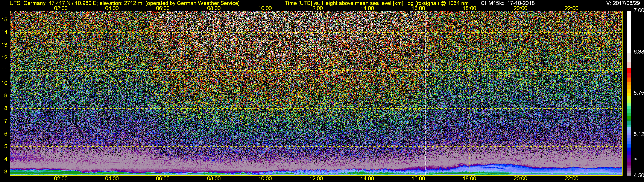Click the white dashed sunset marker near 16:00
This screenshot has height=182, width=644.
(426, 93)
